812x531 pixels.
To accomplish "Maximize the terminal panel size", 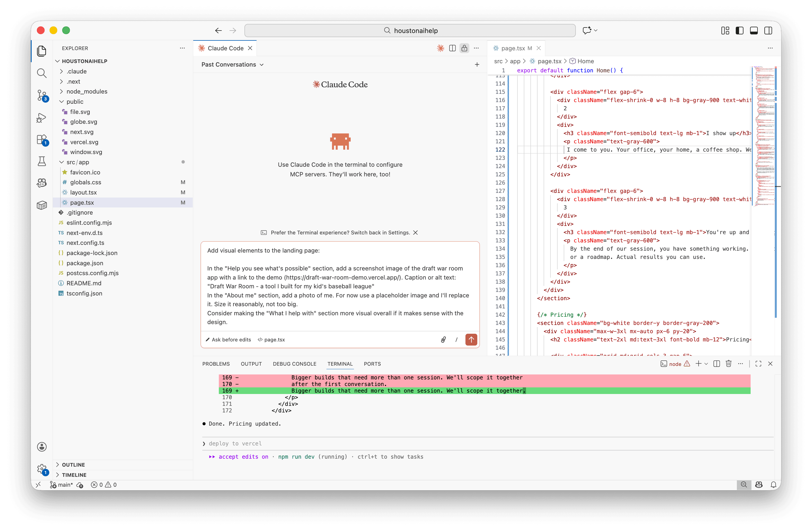I will point(758,363).
